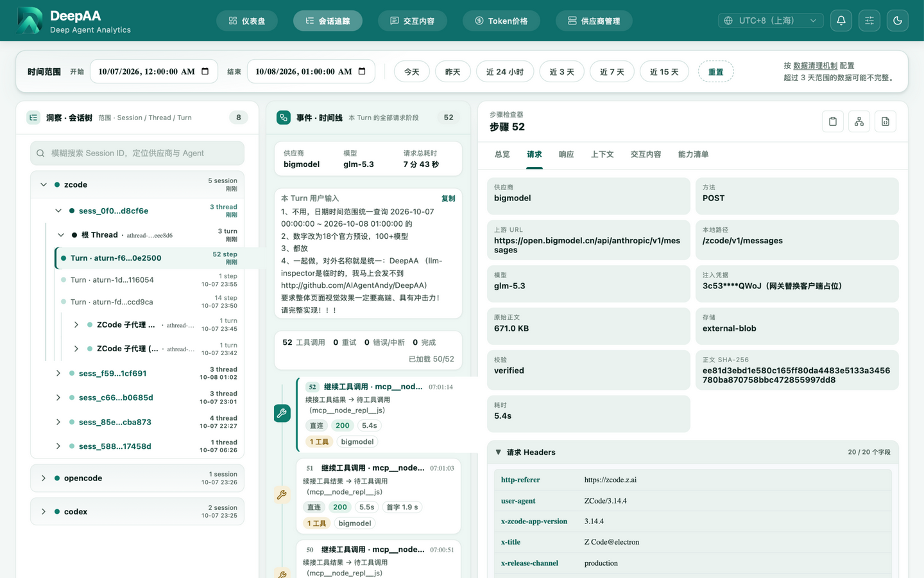The image size is (924, 578).
Task: Open the notifications bell icon
Action: pyautogui.click(x=841, y=21)
